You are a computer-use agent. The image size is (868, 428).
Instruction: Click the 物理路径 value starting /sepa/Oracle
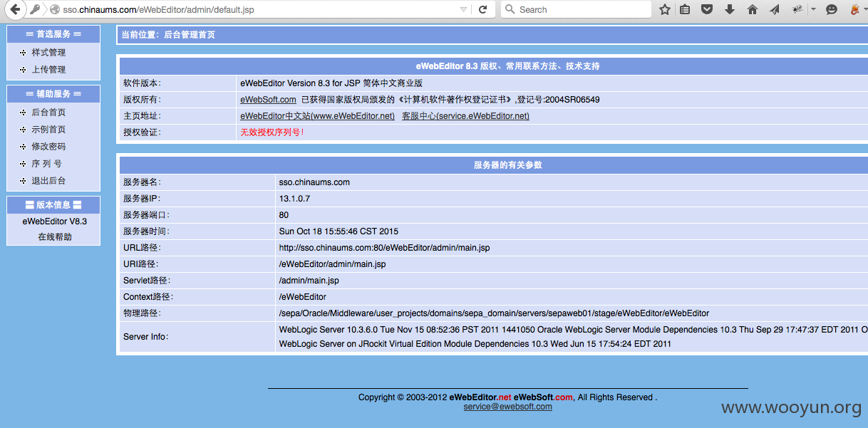(x=494, y=313)
